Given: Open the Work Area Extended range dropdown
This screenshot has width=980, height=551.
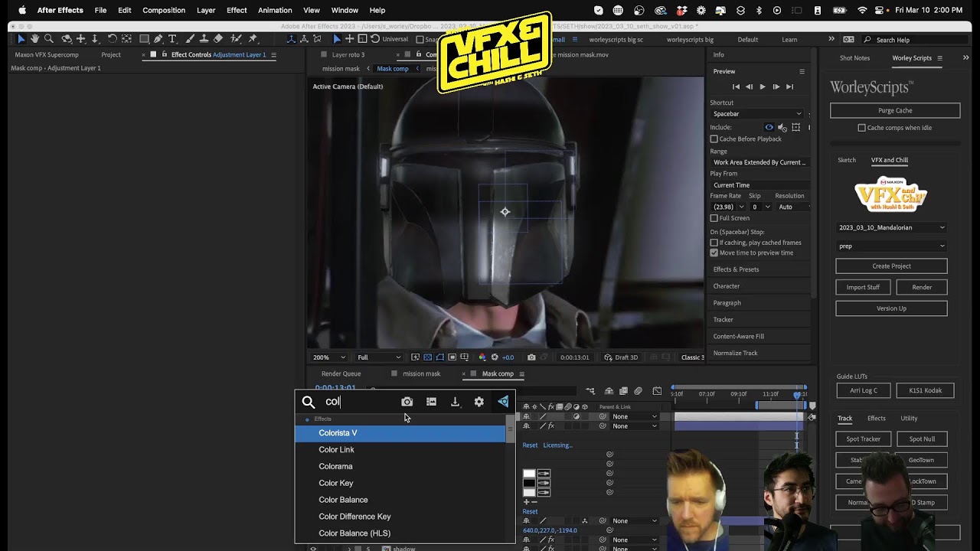Looking at the screenshot, I should (x=759, y=162).
